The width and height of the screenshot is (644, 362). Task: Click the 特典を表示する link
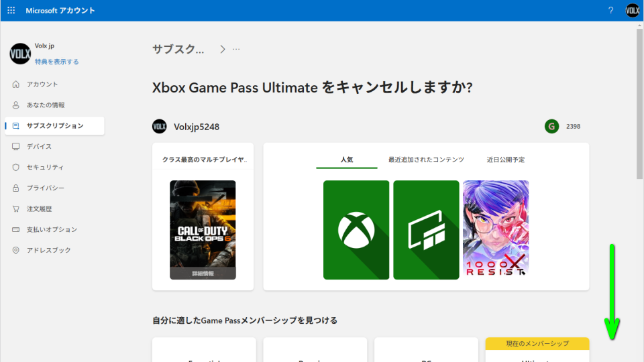pos(57,62)
